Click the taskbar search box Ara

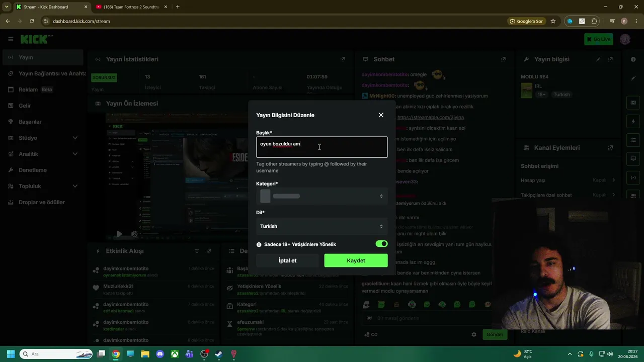[x=56, y=354]
